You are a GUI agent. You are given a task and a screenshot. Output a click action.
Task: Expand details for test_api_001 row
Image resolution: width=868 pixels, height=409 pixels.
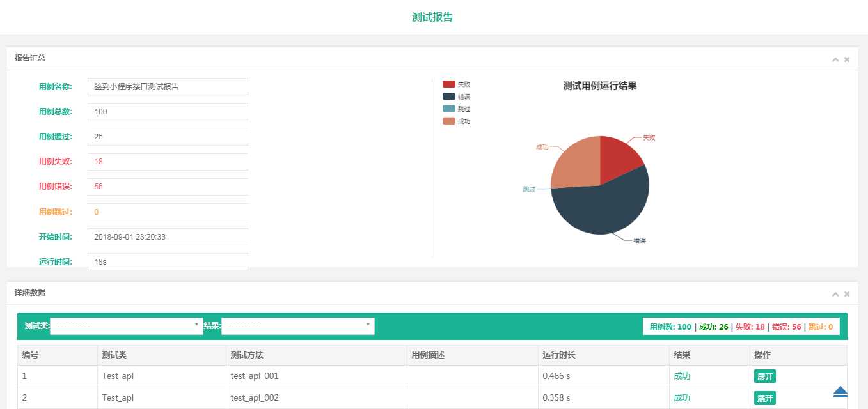pyautogui.click(x=765, y=376)
